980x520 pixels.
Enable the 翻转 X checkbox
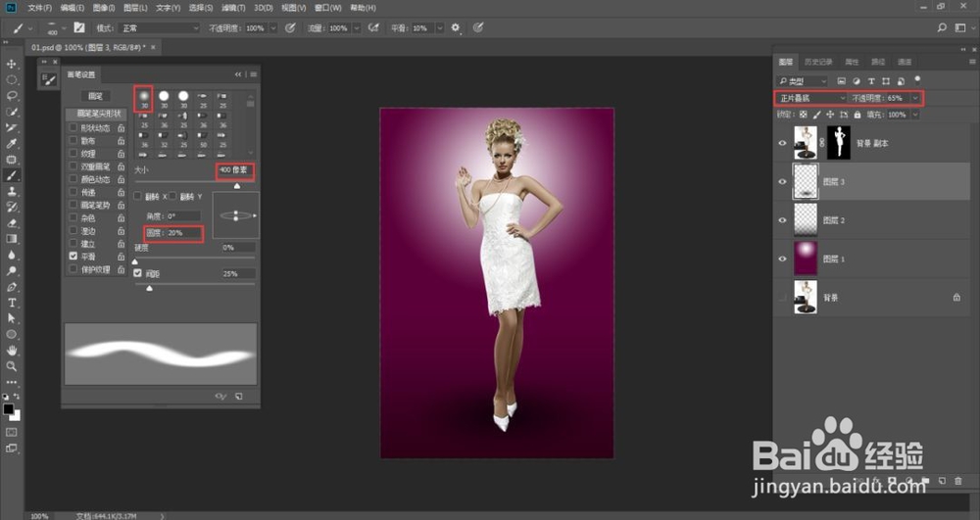point(138,197)
